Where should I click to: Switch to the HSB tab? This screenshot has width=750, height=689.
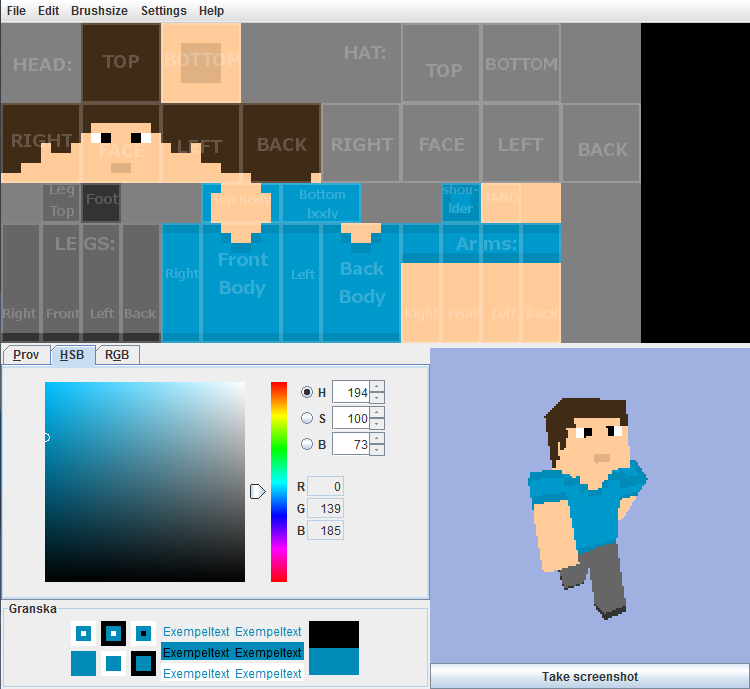tap(72, 355)
